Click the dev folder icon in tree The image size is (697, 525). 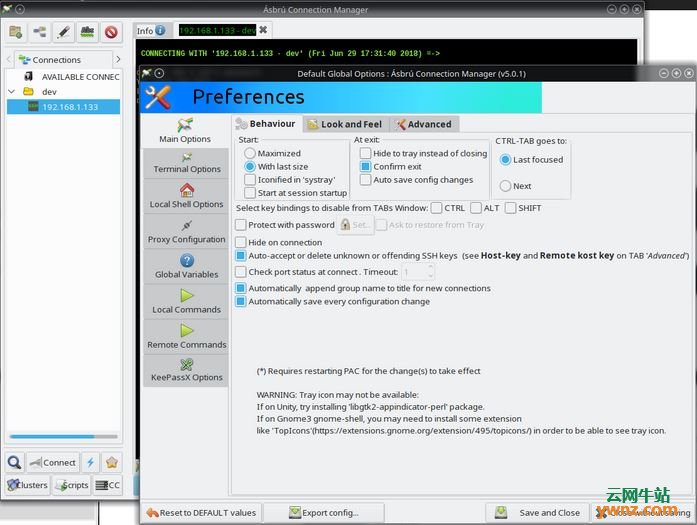tap(28, 92)
